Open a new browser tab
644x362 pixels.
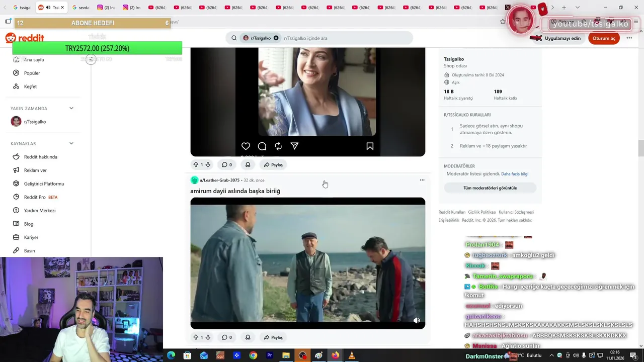pyautogui.click(x=564, y=8)
